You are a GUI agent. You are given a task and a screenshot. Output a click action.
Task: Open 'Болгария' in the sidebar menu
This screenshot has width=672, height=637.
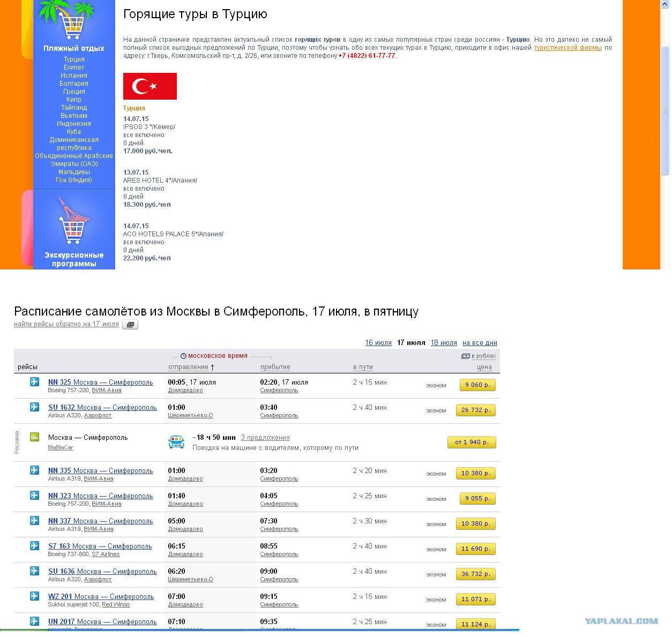74,84
